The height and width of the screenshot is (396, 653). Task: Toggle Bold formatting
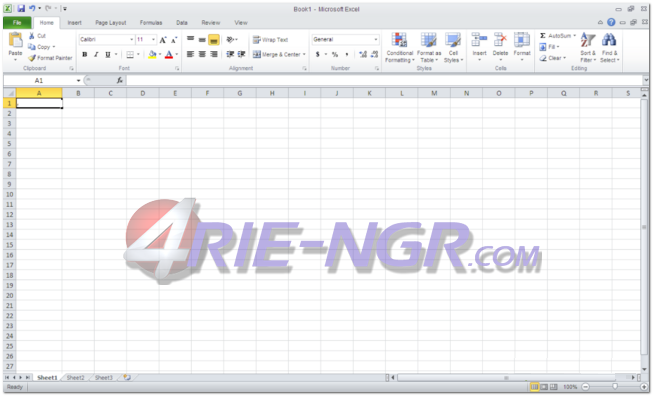[85, 55]
